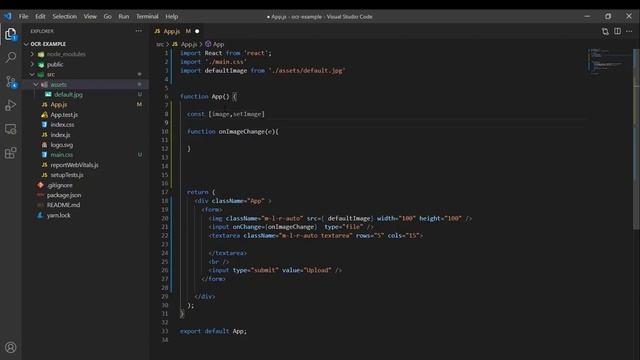
Task: Place cursor on 'export default App;' line
Action: point(213,331)
